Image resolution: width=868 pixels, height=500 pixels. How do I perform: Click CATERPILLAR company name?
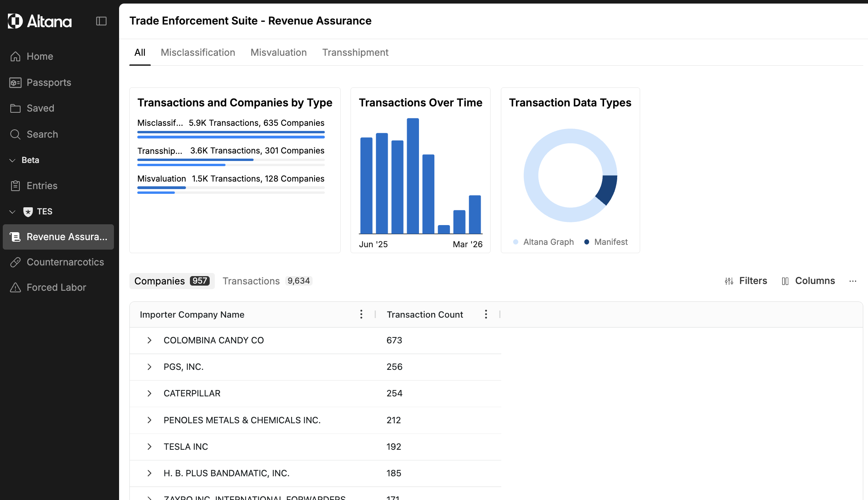(x=192, y=394)
